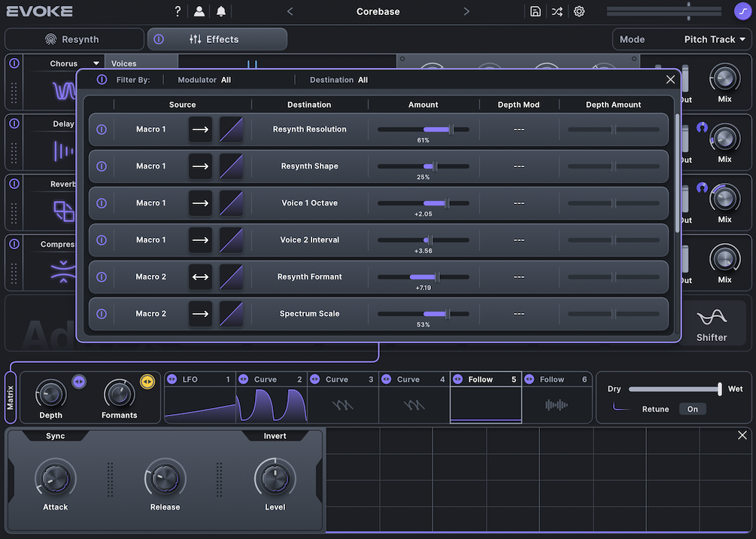The image size is (756, 539).
Task: Click the Invert button
Action: [275, 436]
